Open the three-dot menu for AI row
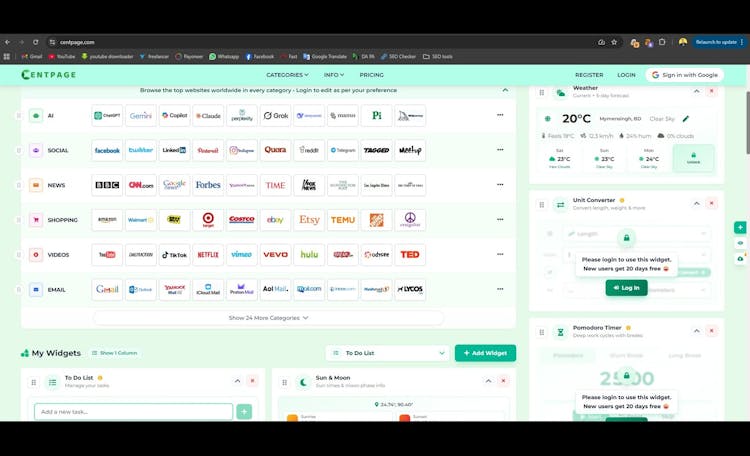The width and height of the screenshot is (750, 456). [500, 115]
